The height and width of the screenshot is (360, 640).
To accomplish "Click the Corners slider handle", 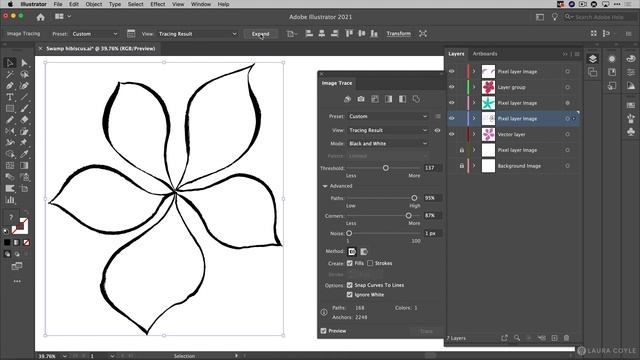I will click(408, 216).
